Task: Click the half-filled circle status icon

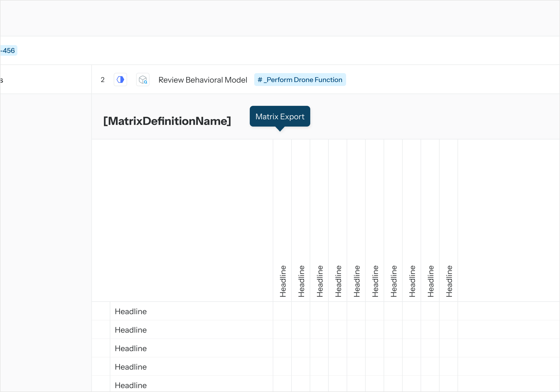Action: point(120,80)
